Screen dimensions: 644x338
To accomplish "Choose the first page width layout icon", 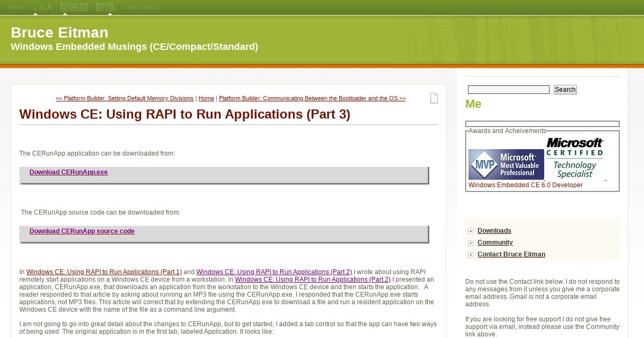I will [64, 8].
